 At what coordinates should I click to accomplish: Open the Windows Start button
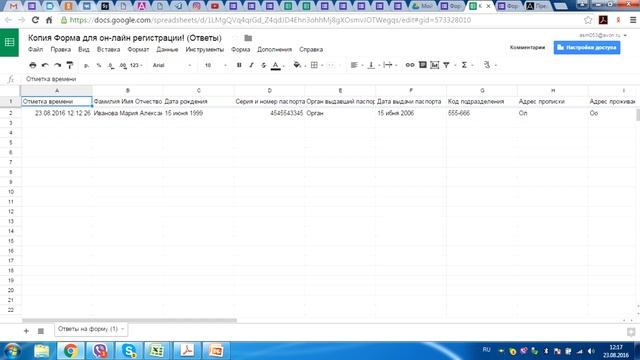[11, 351]
